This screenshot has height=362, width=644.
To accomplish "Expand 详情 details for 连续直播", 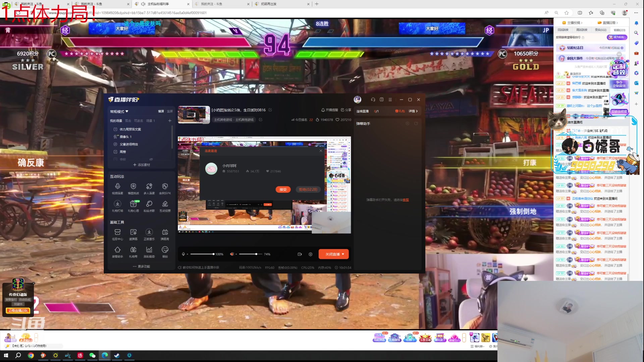I will pos(413,111).
